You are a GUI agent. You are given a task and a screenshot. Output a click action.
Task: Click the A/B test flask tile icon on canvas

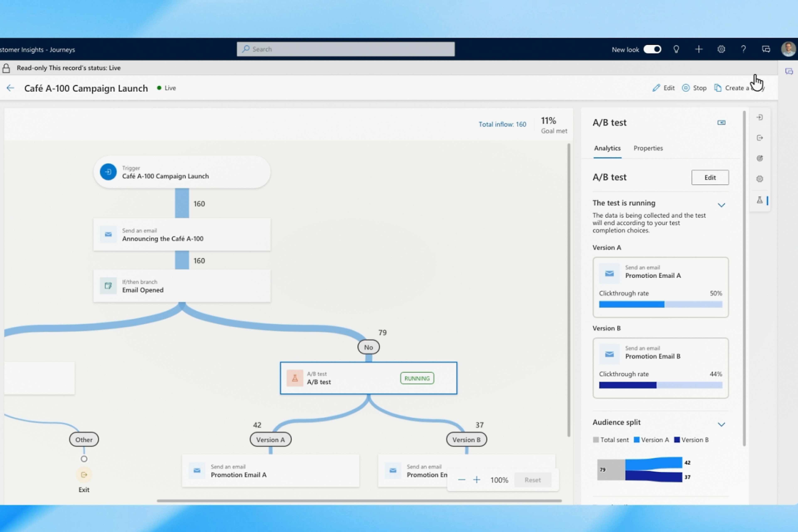coord(294,378)
